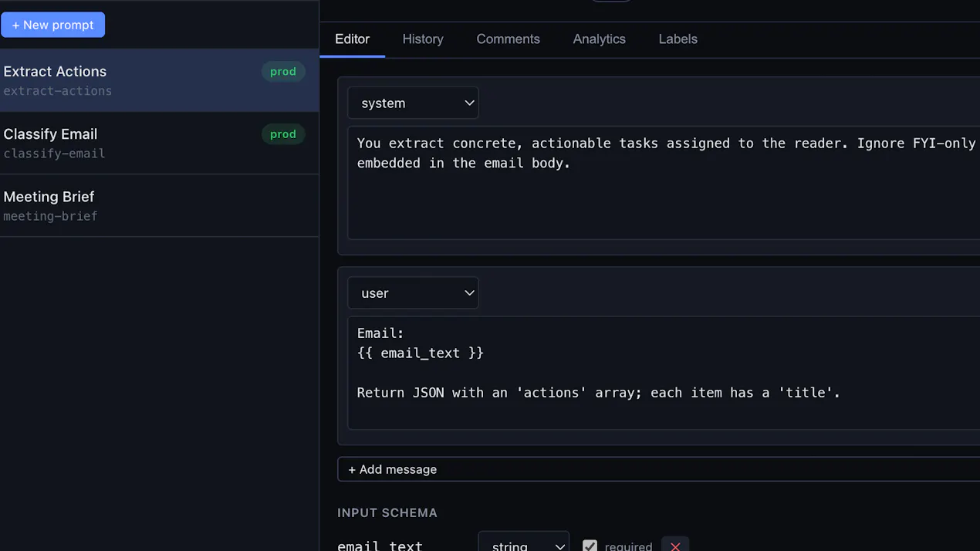Click the classify-email slug text

point(54,154)
